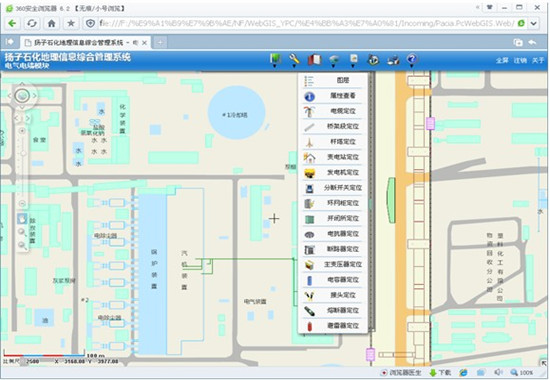This screenshot has width=550, height=380.
Task: Click the green map marker toolbar icon
Action: 275,60
